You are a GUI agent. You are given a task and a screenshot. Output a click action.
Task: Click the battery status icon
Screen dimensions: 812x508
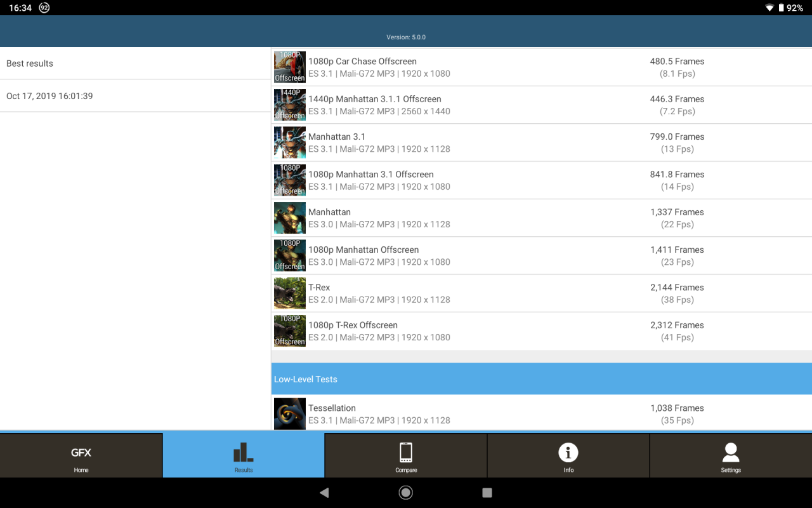click(x=781, y=8)
